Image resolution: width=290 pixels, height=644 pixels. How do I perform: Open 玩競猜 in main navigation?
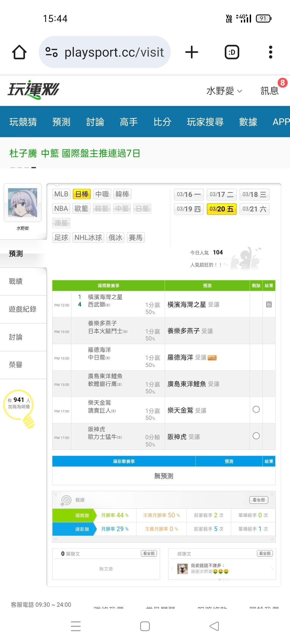[23, 122]
